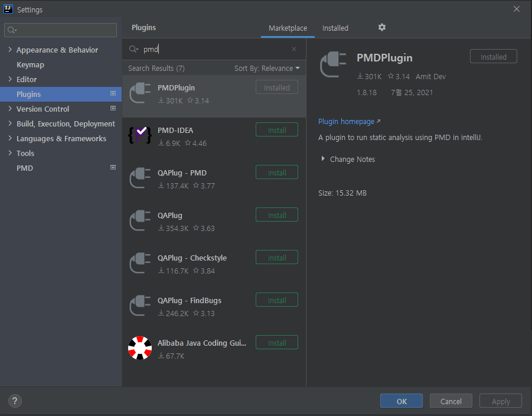Select Keymap in settings tree
The image size is (532, 416).
coord(30,64)
